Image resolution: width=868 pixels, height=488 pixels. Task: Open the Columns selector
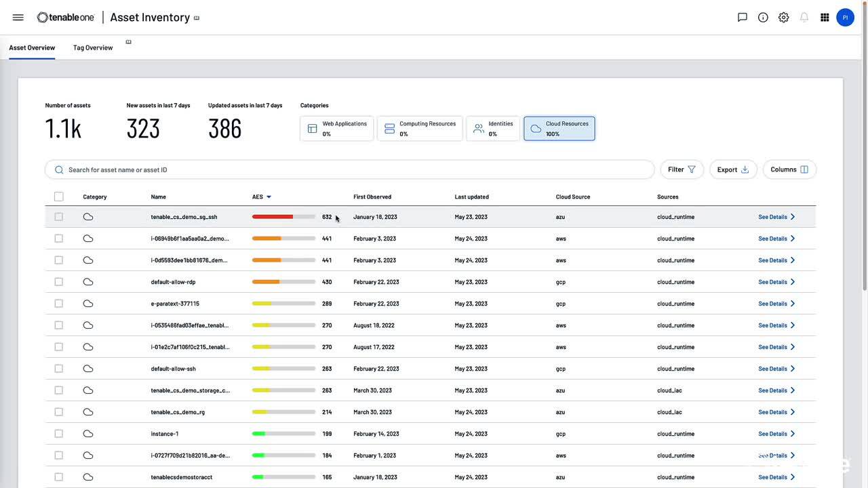789,169
